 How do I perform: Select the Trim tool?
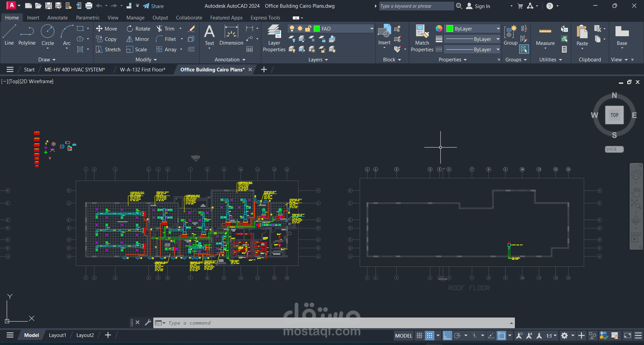(x=166, y=29)
